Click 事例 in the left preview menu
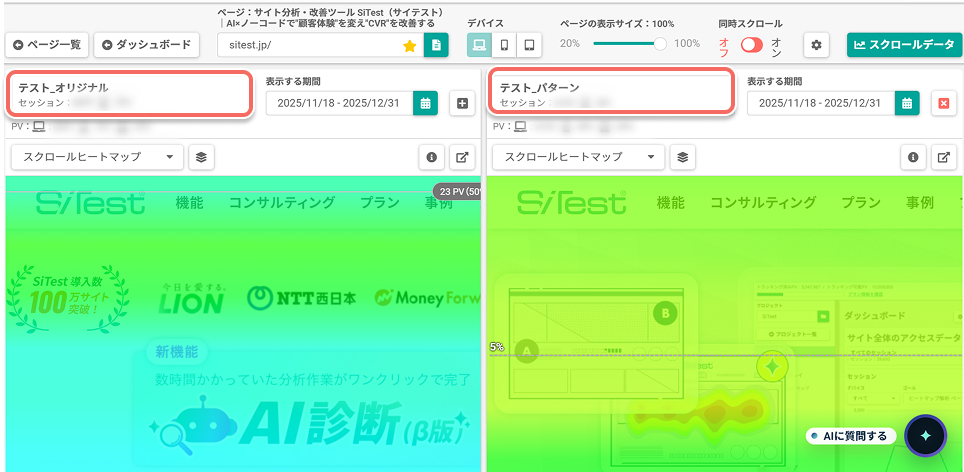This screenshot has height=472, width=964. (438, 202)
